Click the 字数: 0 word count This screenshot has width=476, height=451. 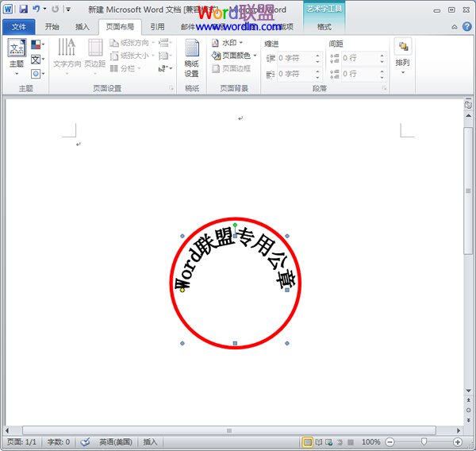click(x=59, y=441)
